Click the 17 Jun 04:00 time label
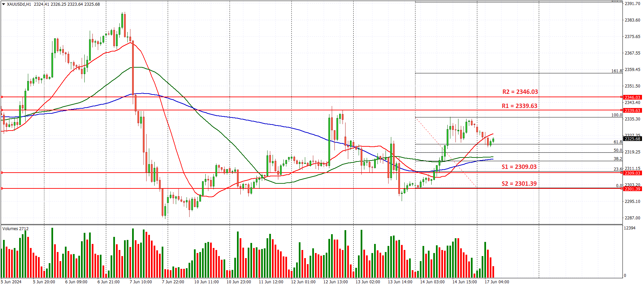The image size is (644, 286). click(497, 282)
